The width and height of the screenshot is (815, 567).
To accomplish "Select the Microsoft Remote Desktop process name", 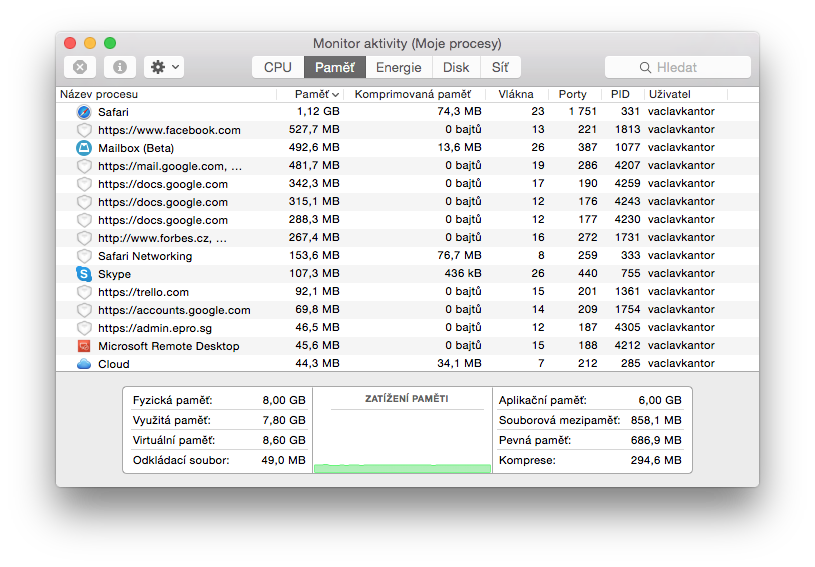I will [x=169, y=346].
